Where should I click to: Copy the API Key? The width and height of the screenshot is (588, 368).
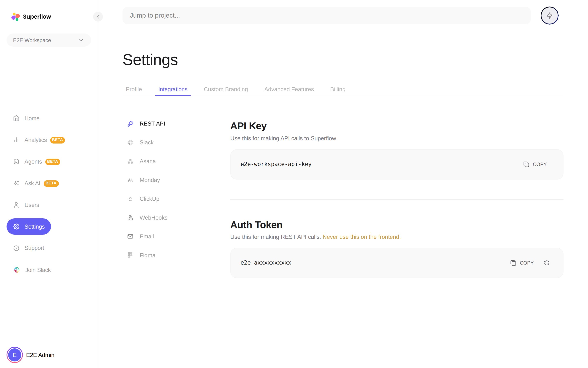[x=535, y=164]
